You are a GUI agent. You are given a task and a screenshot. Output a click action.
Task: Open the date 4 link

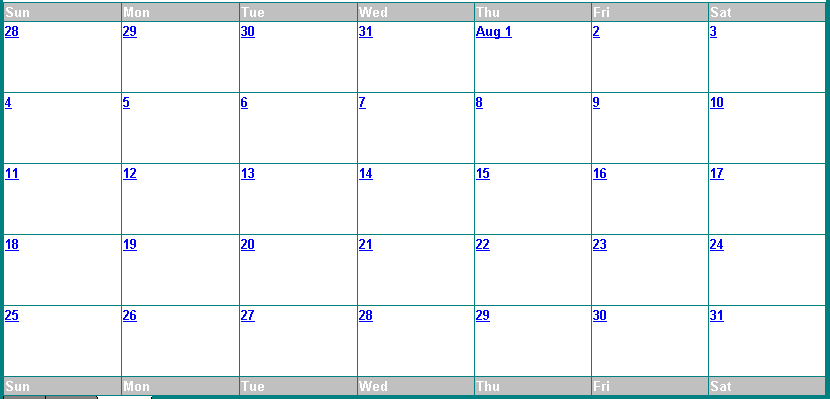(x=8, y=103)
